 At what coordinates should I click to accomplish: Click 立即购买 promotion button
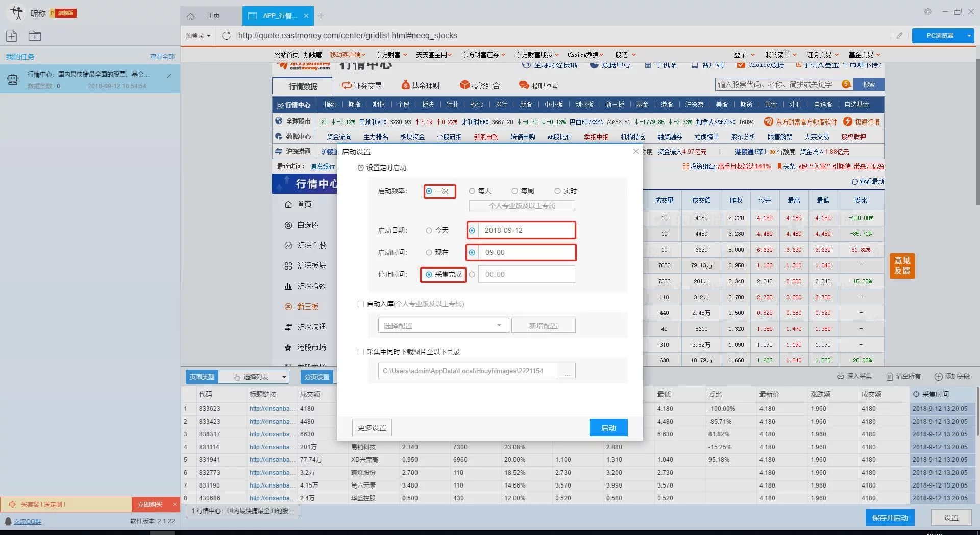click(150, 504)
